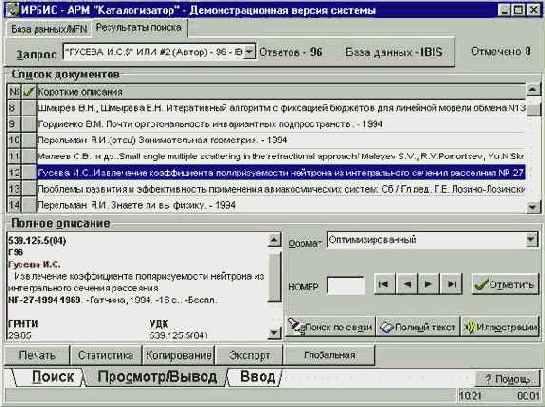Toggle mark checkbox for row 11
This screenshot has height=407, width=545.
point(29,156)
